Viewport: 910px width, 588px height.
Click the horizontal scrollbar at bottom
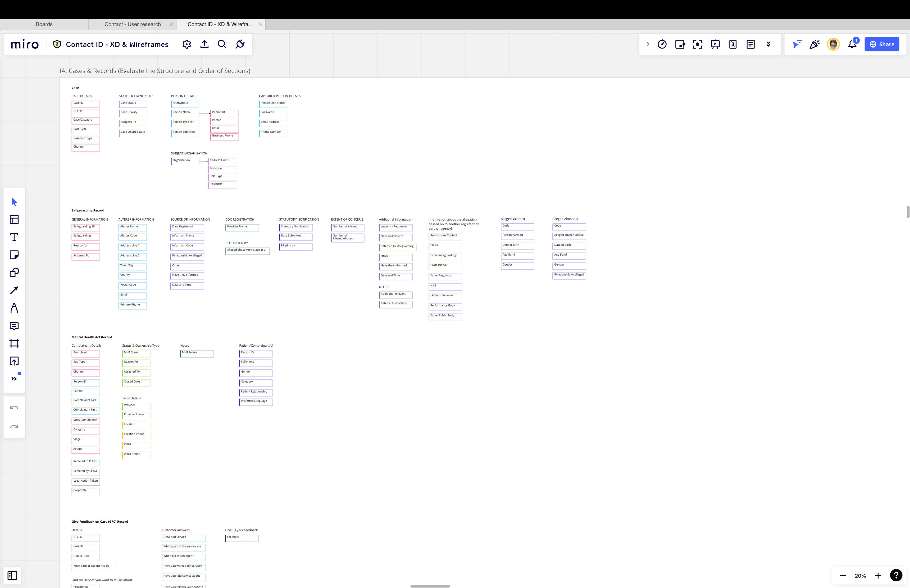coord(430,586)
